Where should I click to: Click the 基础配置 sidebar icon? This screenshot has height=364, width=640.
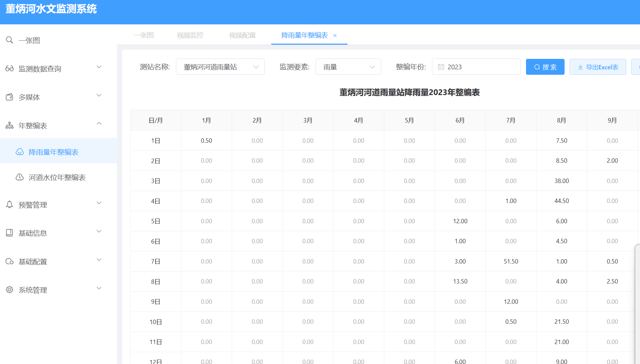[x=9, y=261]
